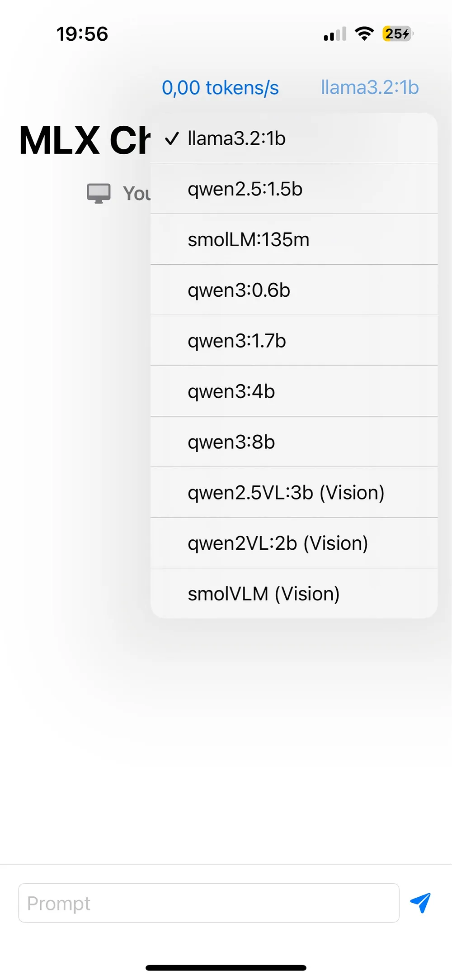Open the llama3.2:1b model selector in header

[370, 87]
